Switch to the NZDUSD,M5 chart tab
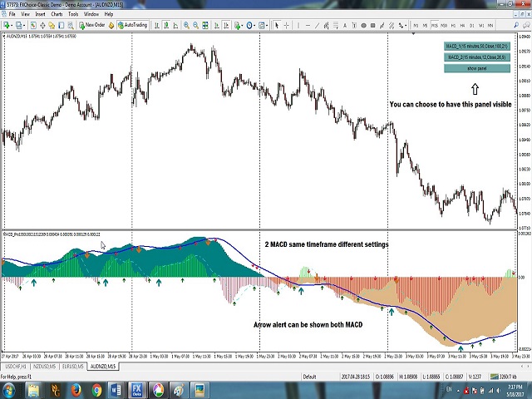 pos(44,367)
